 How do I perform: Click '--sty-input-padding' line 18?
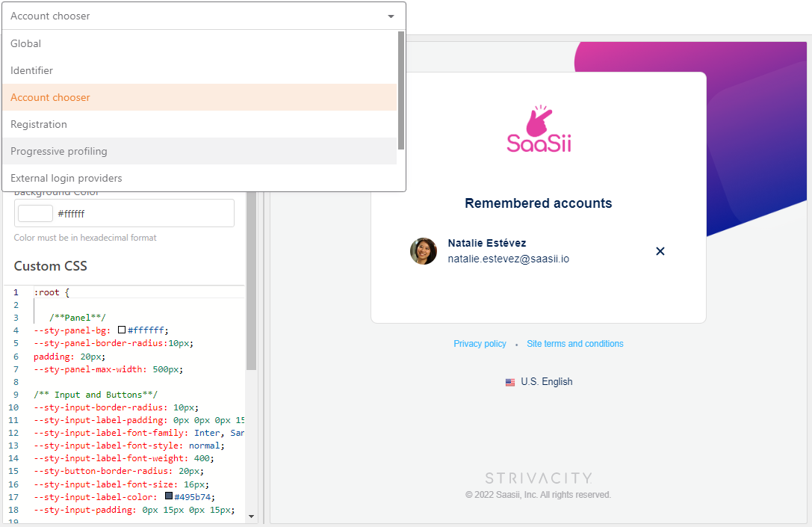tap(134, 510)
